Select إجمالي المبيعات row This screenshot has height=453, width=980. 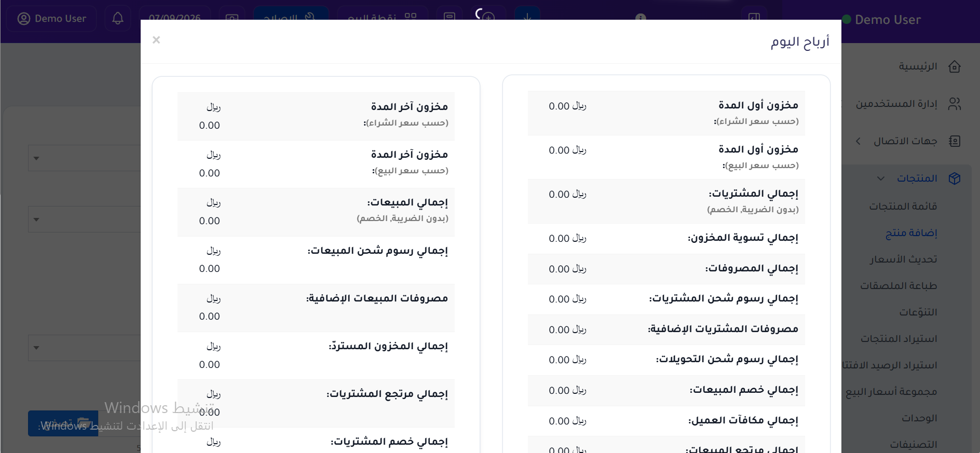click(x=316, y=212)
